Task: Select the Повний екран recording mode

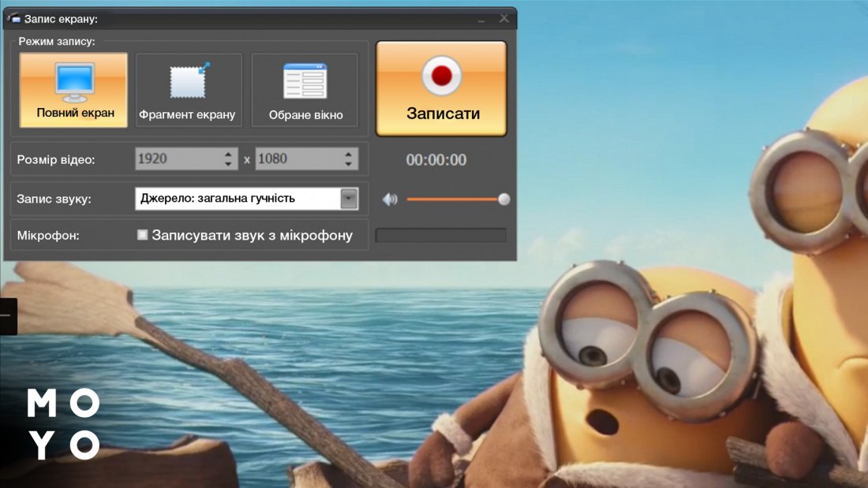Action: (x=75, y=90)
